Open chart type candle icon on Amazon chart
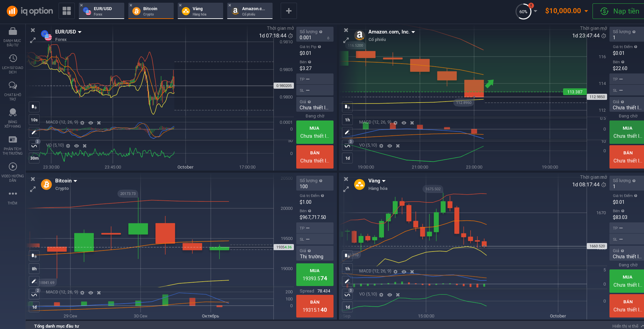Screen dimensions: 644x329 [347, 107]
